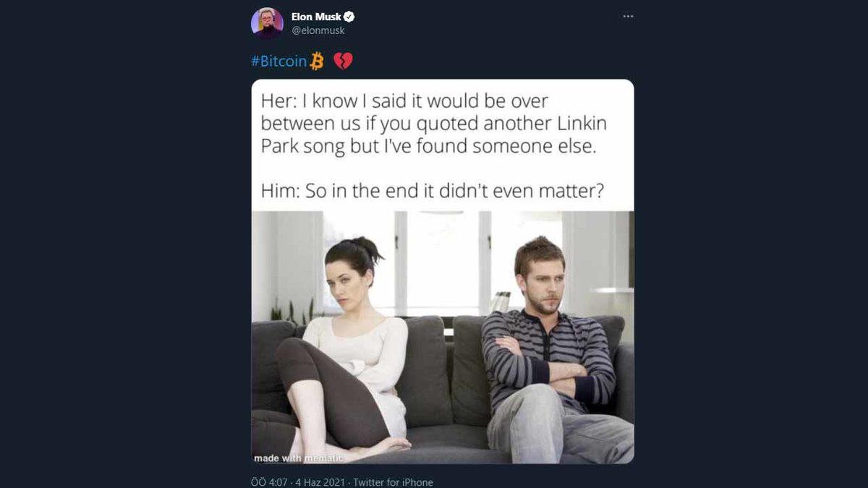
Task: Open the #Bitcoin hashtag link
Action: point(278,61)
